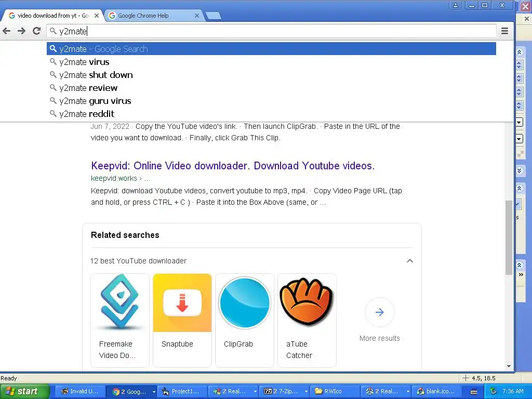The image size is (532, 399).
Task: Click the '12 best YouTube downloader' heading text
Action: (138, 261)
